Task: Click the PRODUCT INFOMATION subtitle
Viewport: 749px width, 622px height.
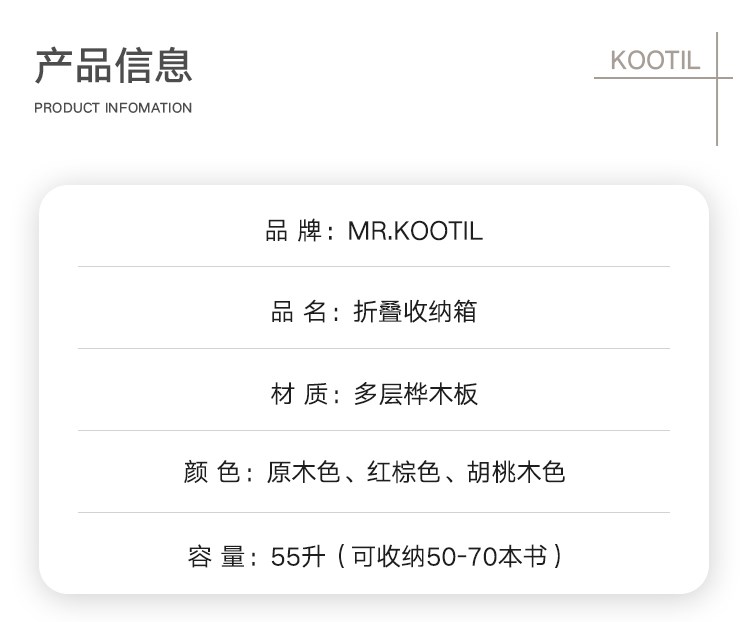Action: pos(113,108)
